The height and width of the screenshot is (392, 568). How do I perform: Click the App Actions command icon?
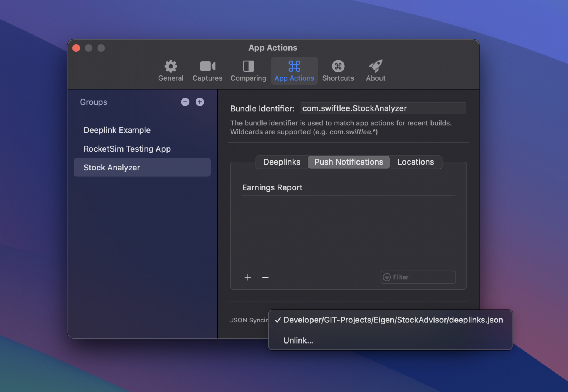294,66
